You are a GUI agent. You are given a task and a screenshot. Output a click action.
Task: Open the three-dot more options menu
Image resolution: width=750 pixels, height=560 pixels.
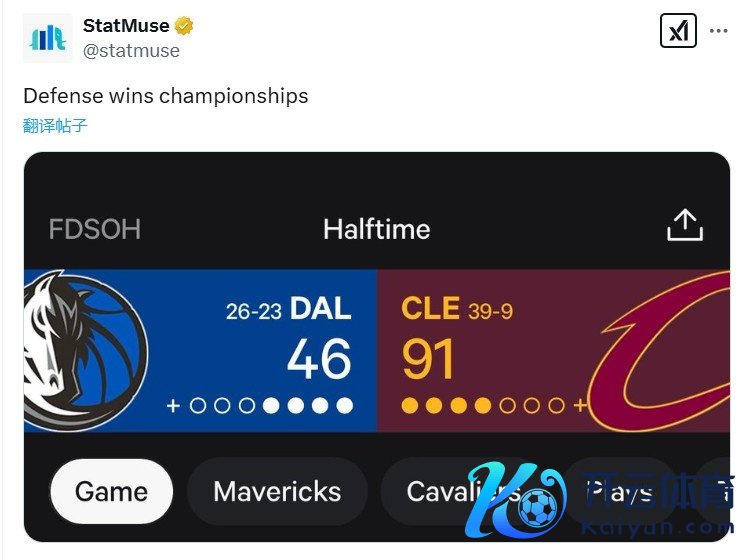pyautogui.click(x=718, y=31)
